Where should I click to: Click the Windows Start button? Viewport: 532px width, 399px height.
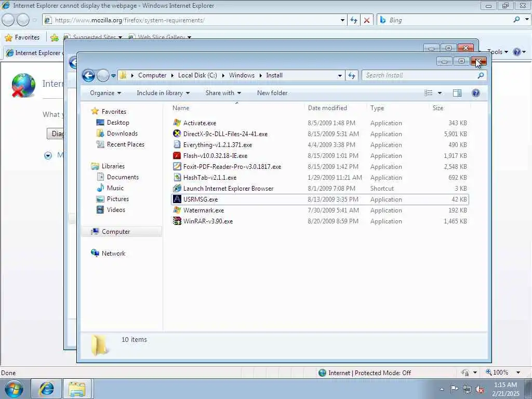pyautogui.click(x=14, y=389)
